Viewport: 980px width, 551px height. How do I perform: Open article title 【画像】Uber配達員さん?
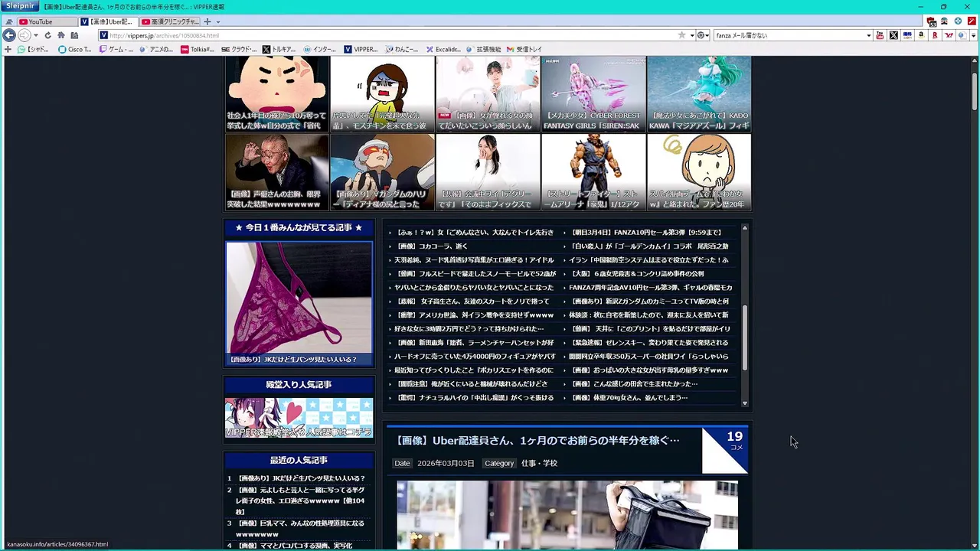point(537,440)
